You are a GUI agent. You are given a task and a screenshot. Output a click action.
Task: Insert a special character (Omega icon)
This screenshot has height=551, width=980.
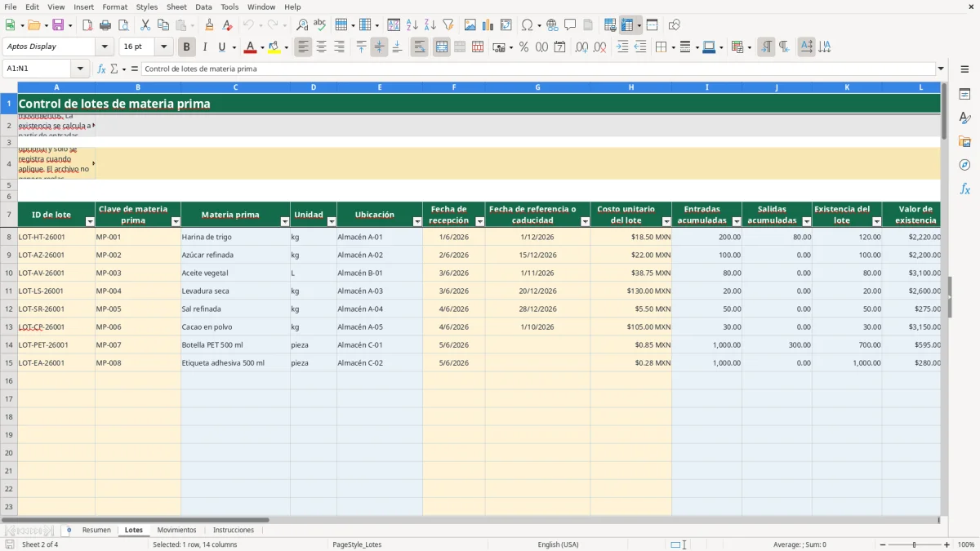point(527,25)
